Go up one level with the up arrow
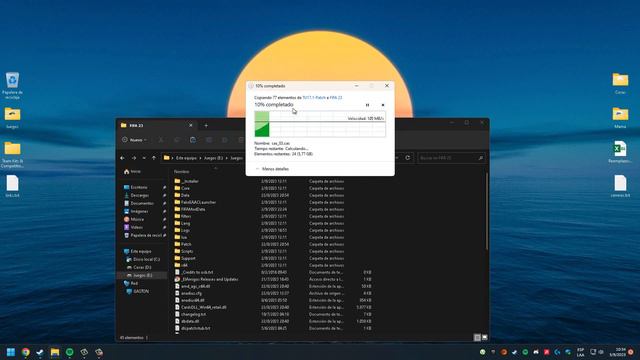The height and width of the screenshot is (360, 640). [x=154, y=158]
